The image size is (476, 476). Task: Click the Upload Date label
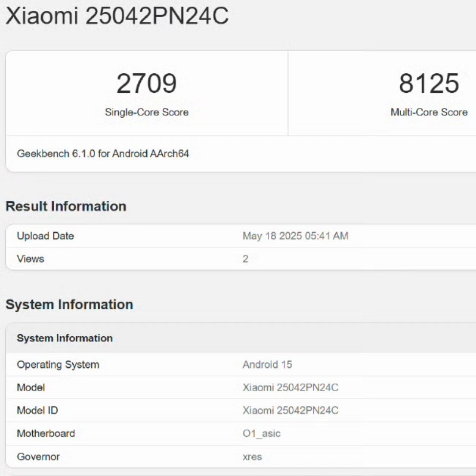point(45,236)
